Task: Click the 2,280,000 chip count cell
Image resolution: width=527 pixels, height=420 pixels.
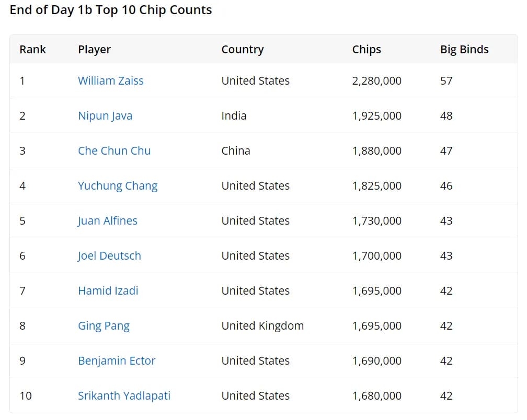Action: tap(376, 81)
